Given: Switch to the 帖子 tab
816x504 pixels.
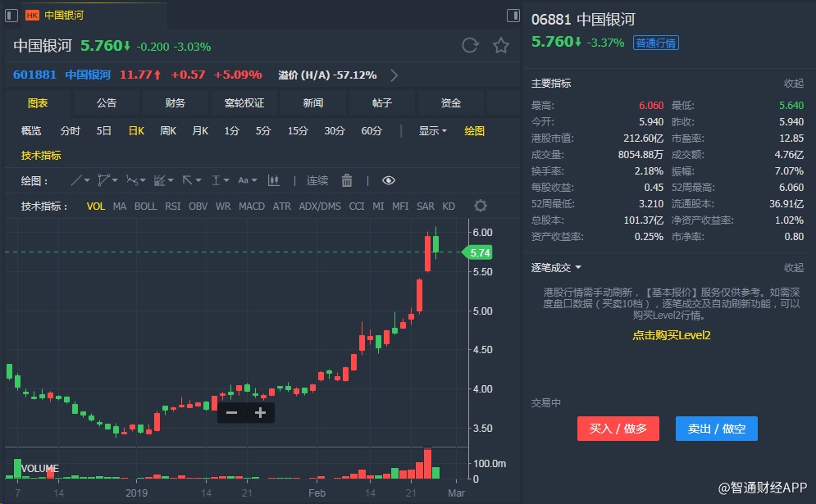Looking at the screenshot, I should click(x=382, y=103).
